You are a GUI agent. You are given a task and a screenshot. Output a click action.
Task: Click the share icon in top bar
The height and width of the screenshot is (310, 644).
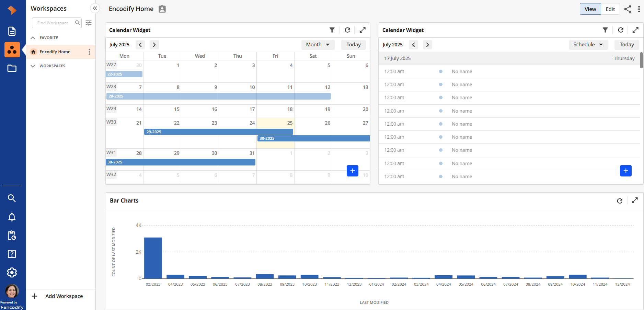pos(628,9)
